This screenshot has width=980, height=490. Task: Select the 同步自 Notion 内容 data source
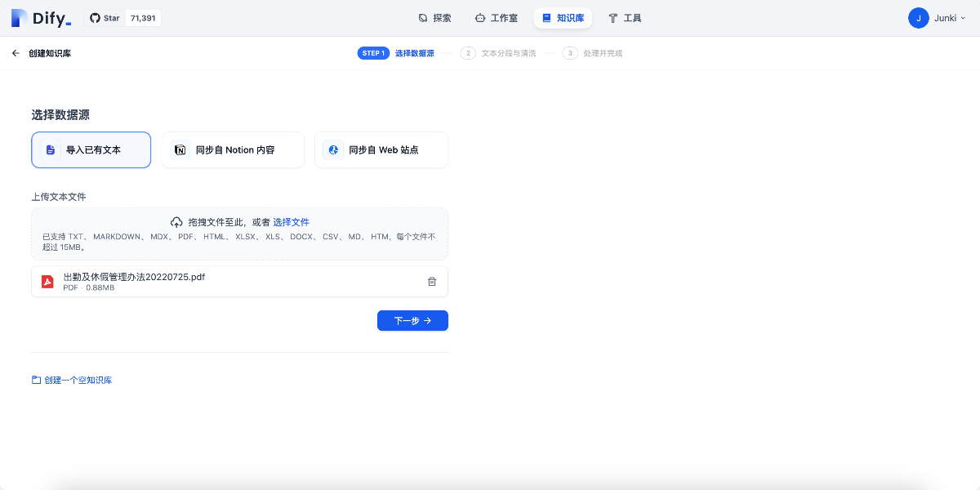click(233, 149)
